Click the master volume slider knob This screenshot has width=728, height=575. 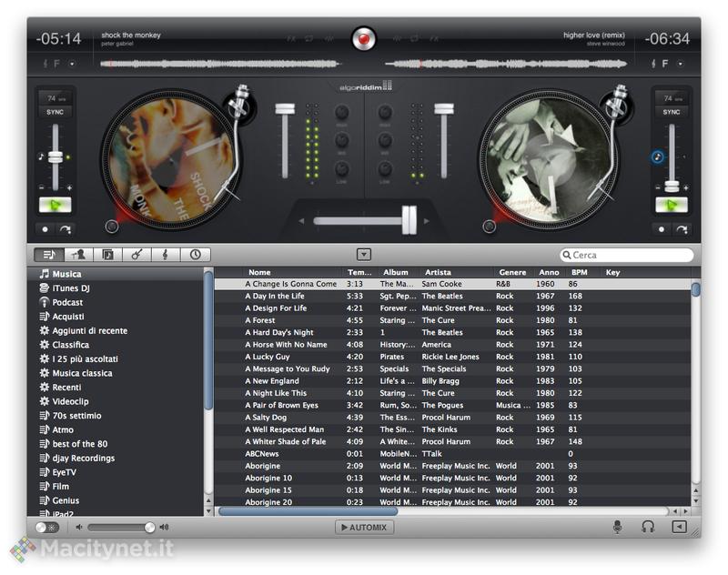point(149,527)
